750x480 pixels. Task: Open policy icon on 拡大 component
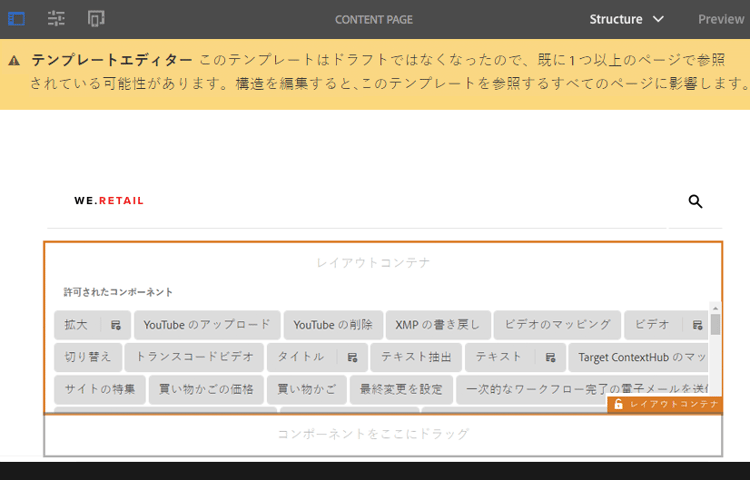[116, 325]
